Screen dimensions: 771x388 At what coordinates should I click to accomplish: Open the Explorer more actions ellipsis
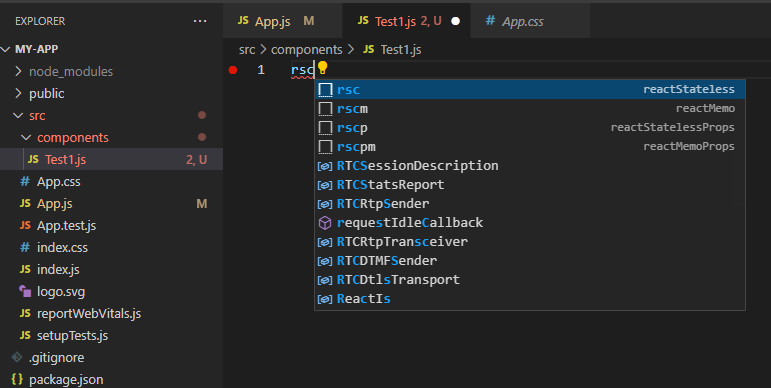[x=200, y=21]
